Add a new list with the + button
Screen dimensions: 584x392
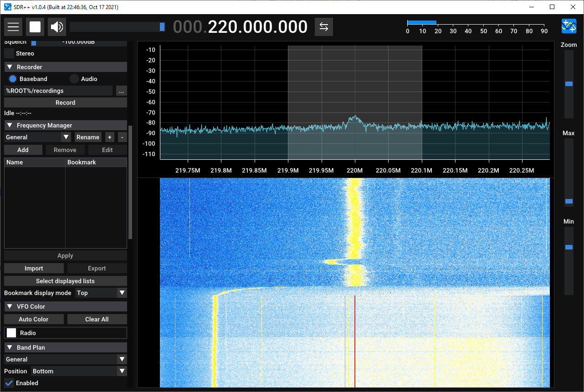click(109, 137)
